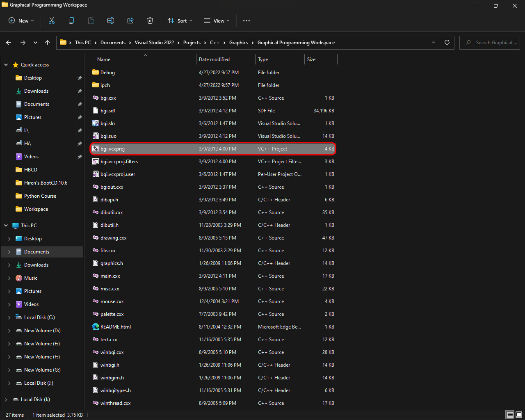Select New Volume (G:) in sidebar
Screen dimensions: 525x420
[42, 370]
